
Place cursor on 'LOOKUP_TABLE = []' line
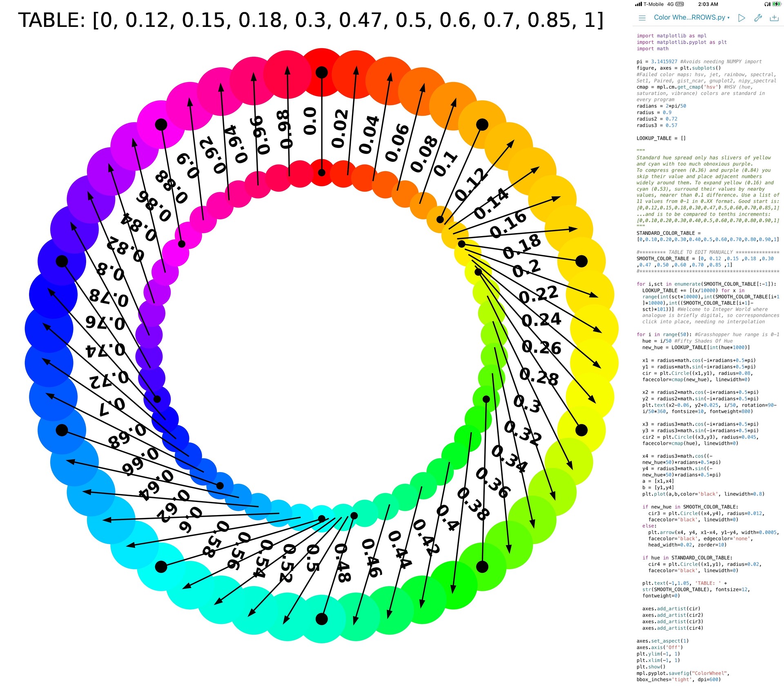click(x=661, y=138)
